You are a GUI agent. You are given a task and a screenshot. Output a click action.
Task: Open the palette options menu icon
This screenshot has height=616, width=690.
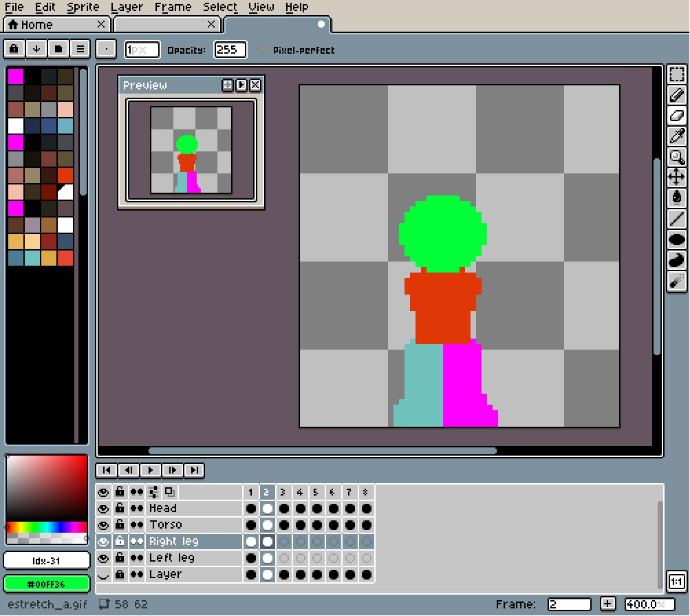[x=80, y=49]
